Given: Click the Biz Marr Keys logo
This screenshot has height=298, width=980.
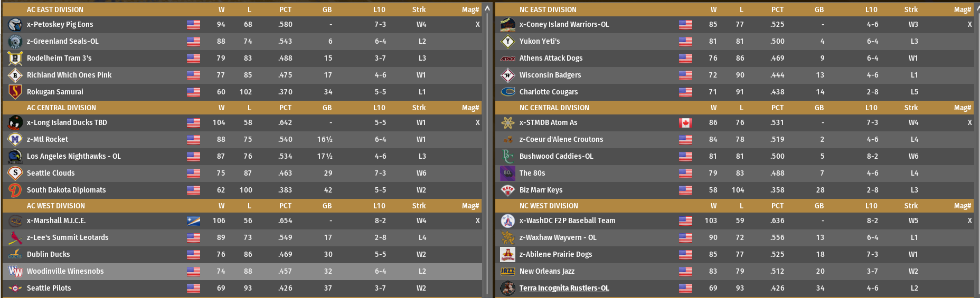Looking at the screenshot, I should point(507,190).
